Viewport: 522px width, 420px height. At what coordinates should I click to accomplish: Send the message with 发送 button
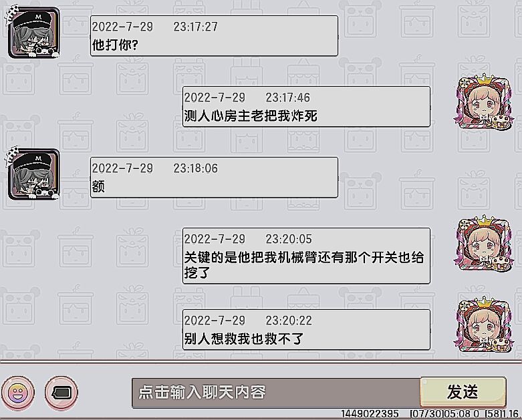463,392
